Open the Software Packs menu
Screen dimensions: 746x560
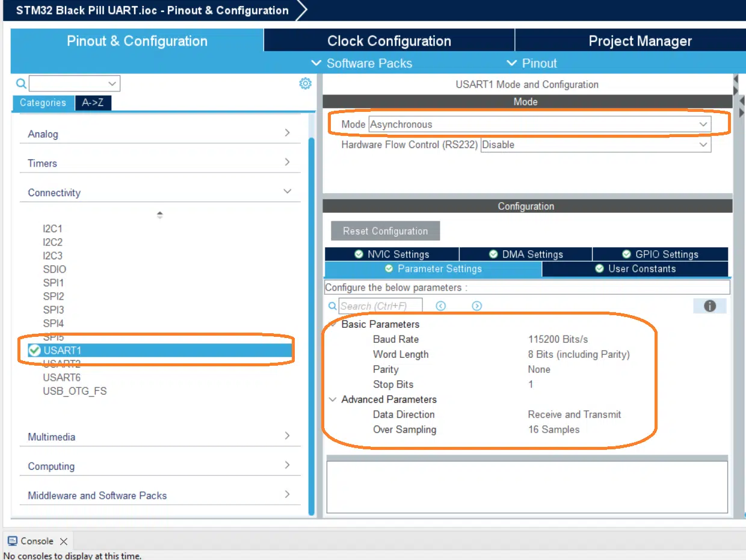point(362,63)
